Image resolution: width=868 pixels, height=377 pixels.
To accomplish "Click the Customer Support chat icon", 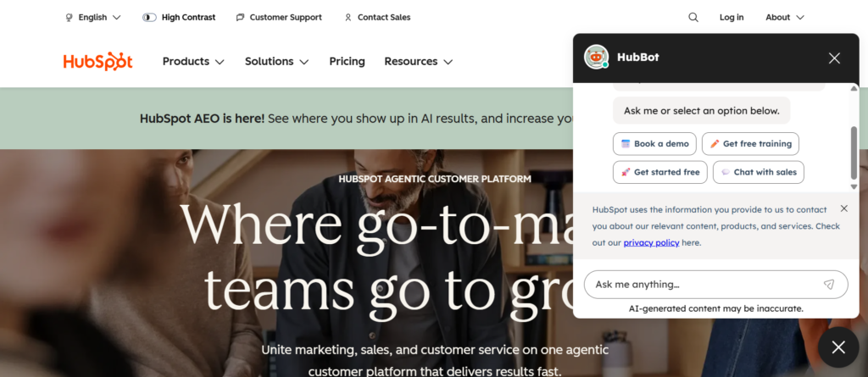I will tap(241, 17).
